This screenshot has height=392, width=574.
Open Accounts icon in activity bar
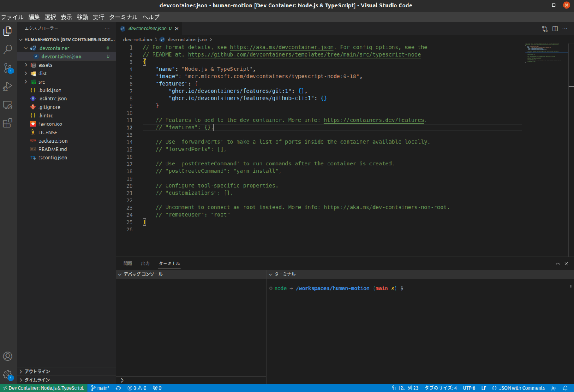(x=8, y=356)
